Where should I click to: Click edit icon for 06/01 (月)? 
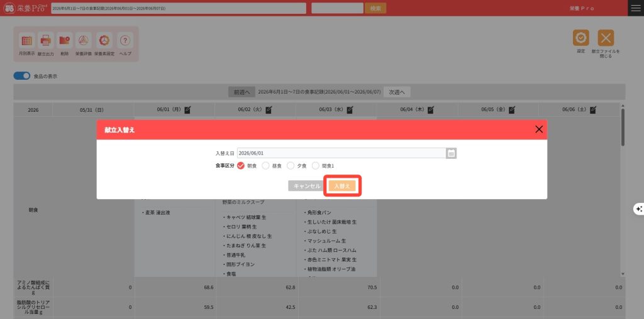[187, 110]
